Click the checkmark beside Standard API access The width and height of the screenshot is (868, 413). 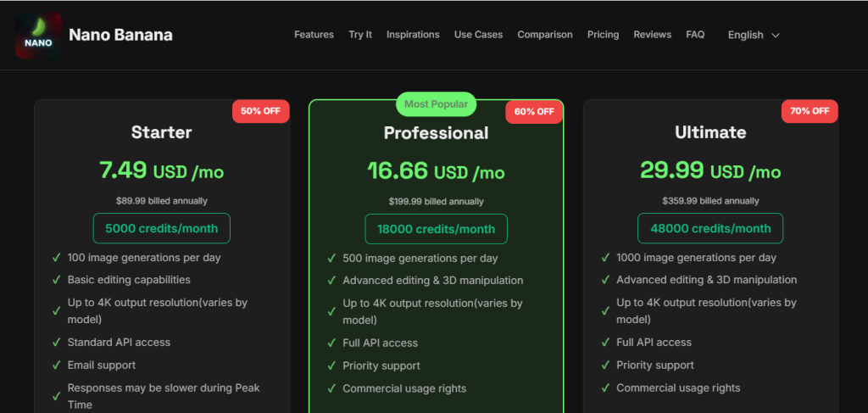click(57, 343)
